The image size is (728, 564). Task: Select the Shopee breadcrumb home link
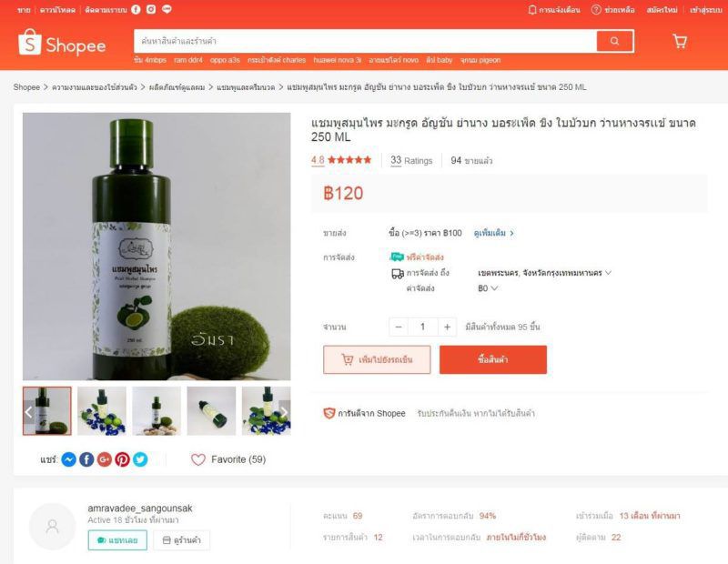coord(26,87)
